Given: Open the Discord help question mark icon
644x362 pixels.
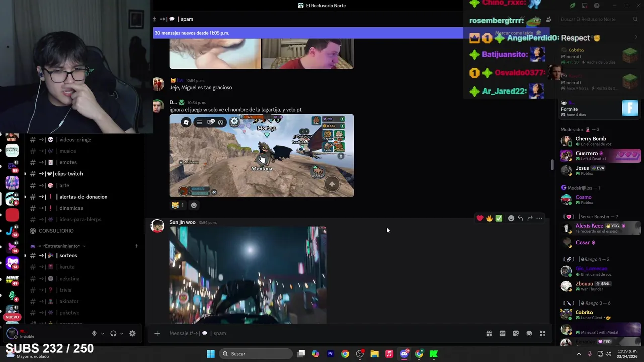Looking at the screenshot, I should 597,6.
